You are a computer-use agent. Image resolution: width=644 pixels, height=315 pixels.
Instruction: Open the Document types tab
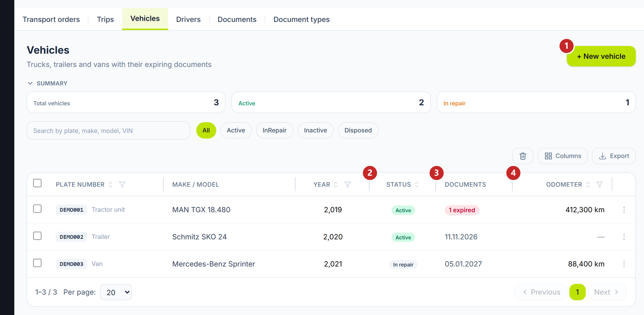[301, 19]
